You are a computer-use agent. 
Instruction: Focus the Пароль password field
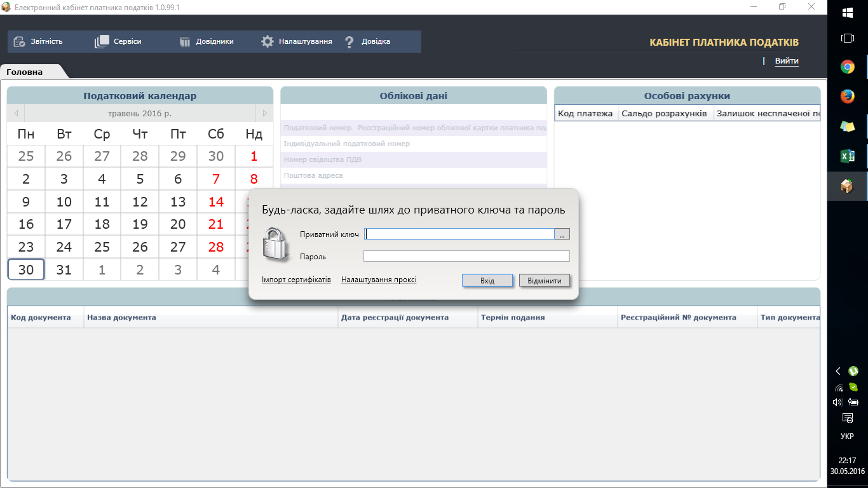click(466, 257)
